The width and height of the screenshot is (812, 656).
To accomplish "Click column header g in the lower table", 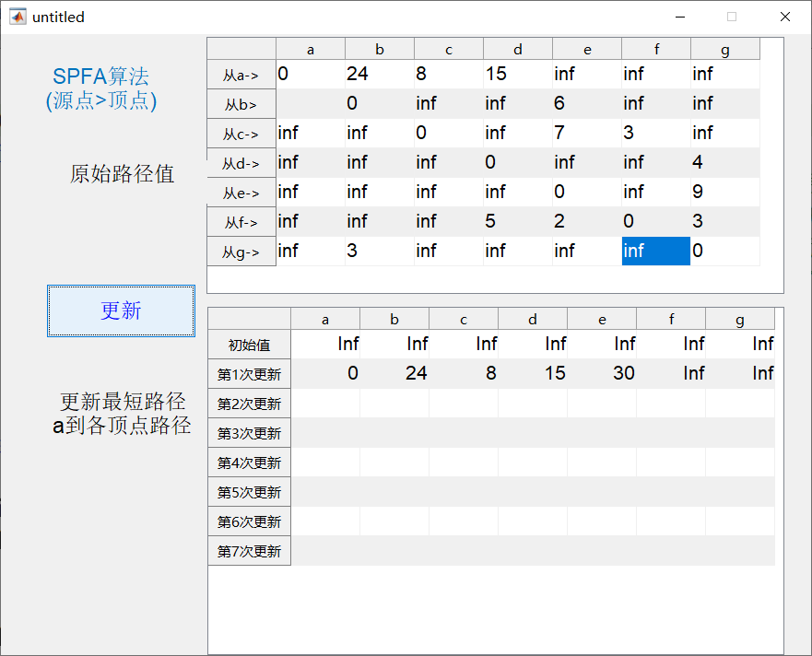I will pos(739,319).
